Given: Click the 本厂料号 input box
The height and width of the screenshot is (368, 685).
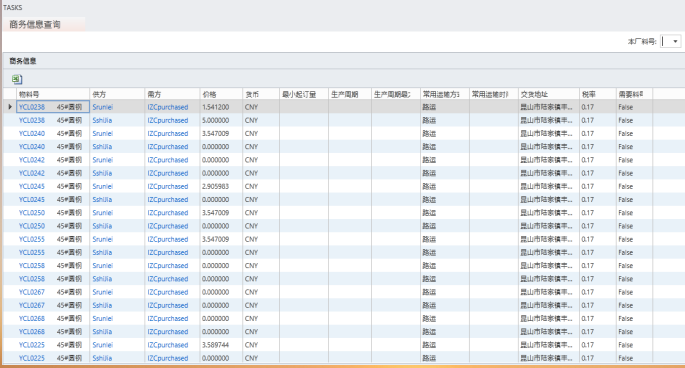Looking at the screenshot, I should click(666, 42).
